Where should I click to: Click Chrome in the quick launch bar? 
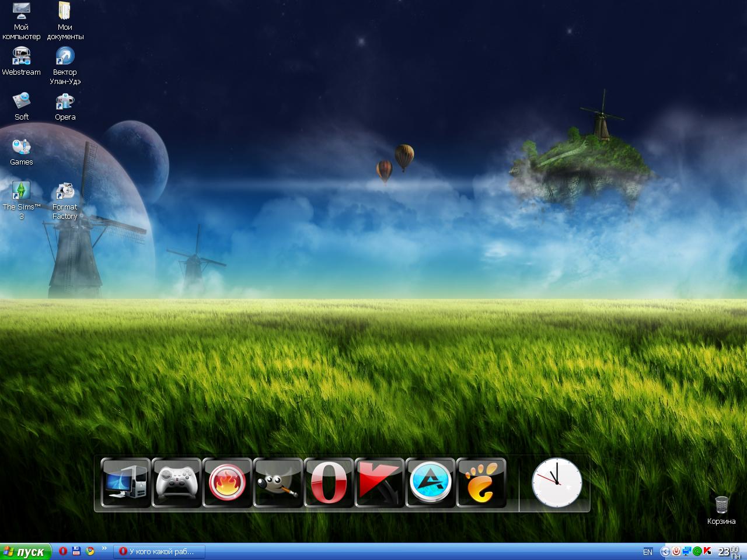90,551
